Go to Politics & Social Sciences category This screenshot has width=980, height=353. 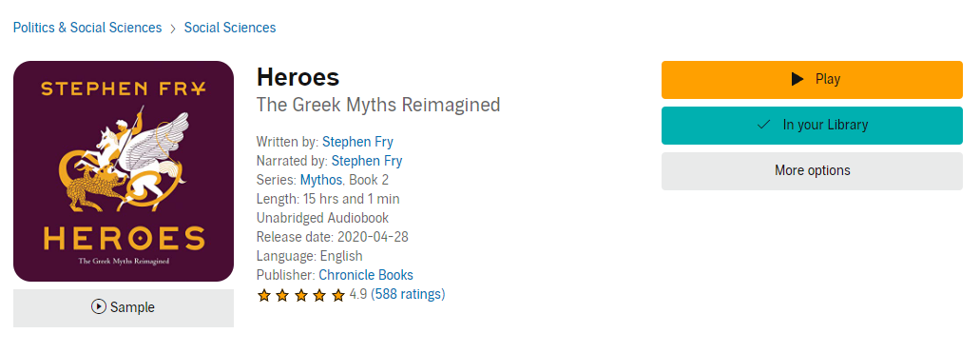(x=87, y=28)
